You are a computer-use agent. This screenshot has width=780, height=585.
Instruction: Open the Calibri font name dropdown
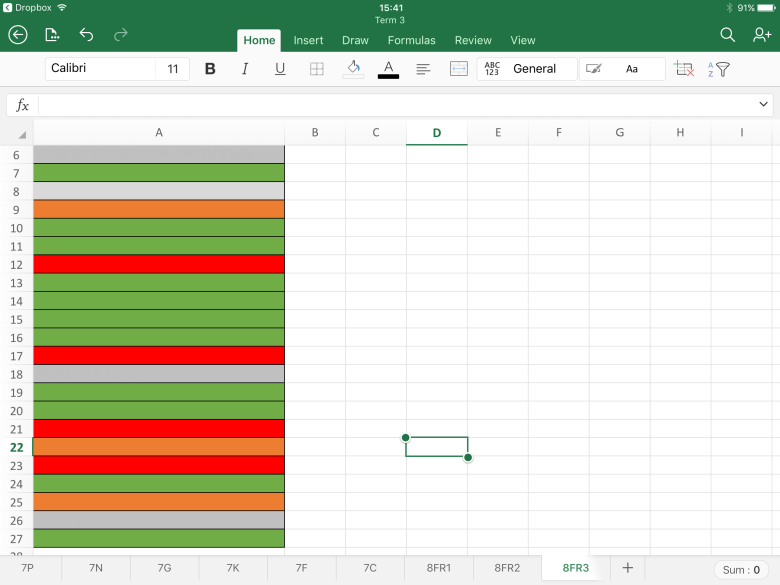pos(100,69)
